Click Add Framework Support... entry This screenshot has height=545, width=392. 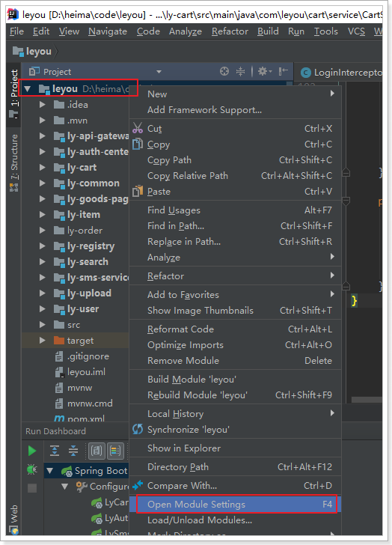click(x=236, y=109)
